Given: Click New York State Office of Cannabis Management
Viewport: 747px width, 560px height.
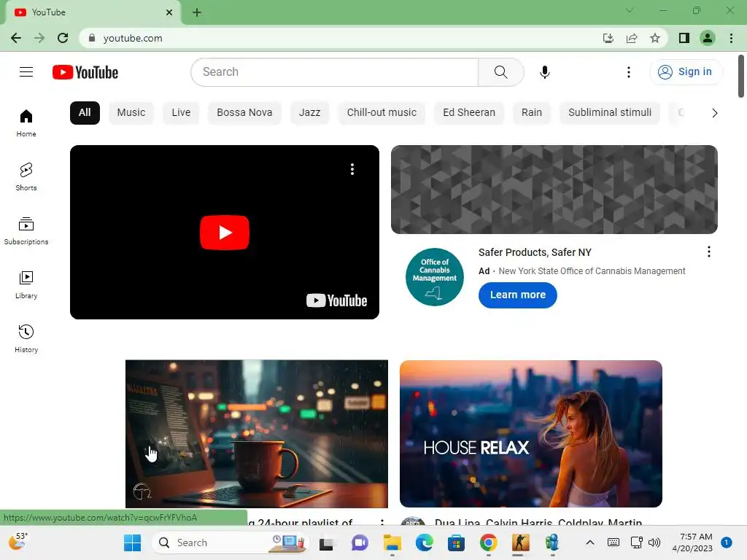Looking at the screenshot, I should click(592, 271).
